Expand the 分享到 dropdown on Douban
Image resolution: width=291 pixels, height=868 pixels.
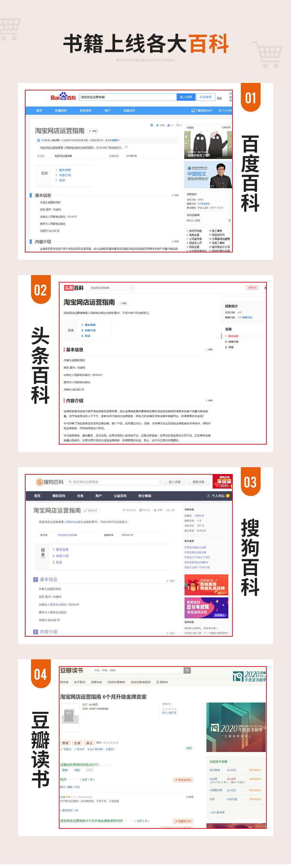pos(110,749)
